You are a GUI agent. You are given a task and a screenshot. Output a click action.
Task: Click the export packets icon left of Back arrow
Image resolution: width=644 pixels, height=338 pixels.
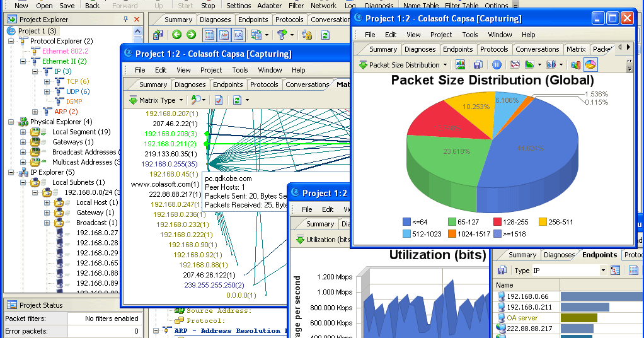(158, 35)
